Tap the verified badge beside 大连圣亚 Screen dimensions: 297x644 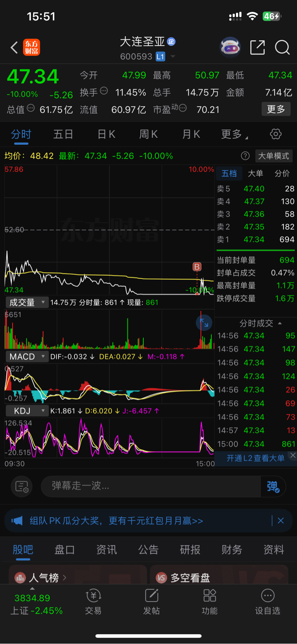click(x=171, y=41)
